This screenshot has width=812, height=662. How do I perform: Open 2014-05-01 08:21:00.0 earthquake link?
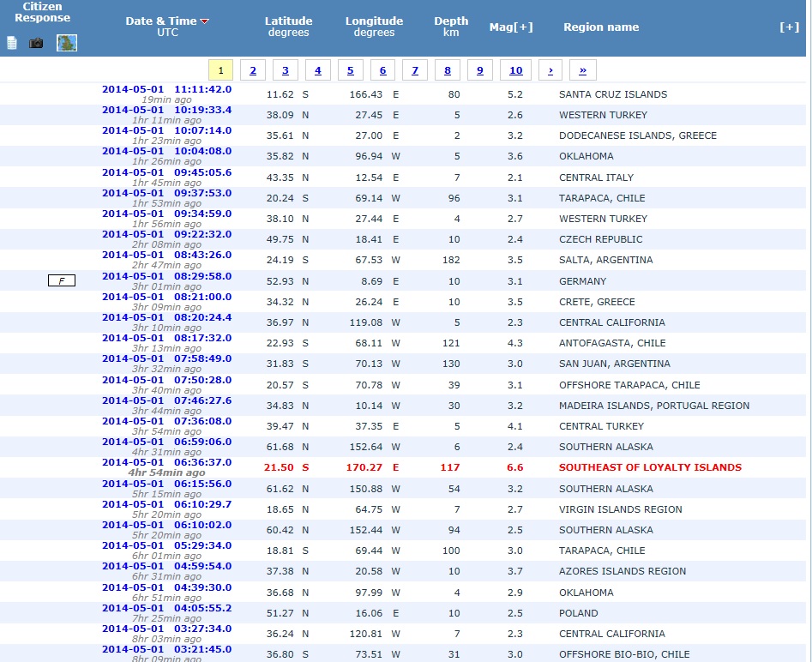click(x=166, y=297)
